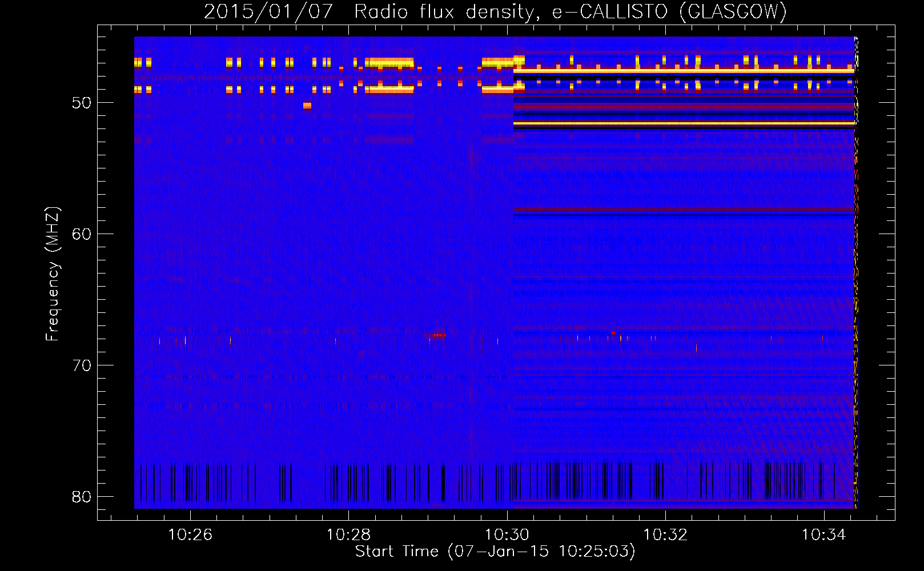Click the time tick label '10:28'
This screenshot has width=924, height=571.
(348, 534)
